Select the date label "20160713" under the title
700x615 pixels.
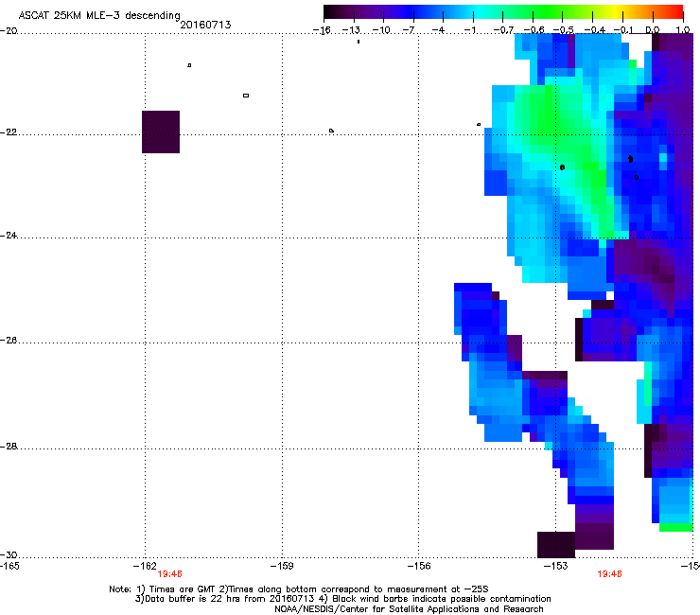tap(206, 25)
